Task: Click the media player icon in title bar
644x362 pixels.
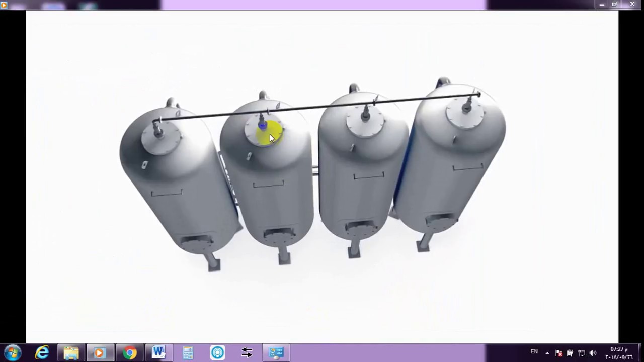Action: click(4, 5)
